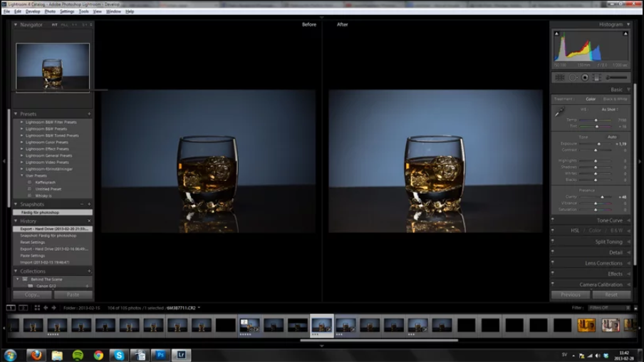Add a new preset with the plus icon

89,114
